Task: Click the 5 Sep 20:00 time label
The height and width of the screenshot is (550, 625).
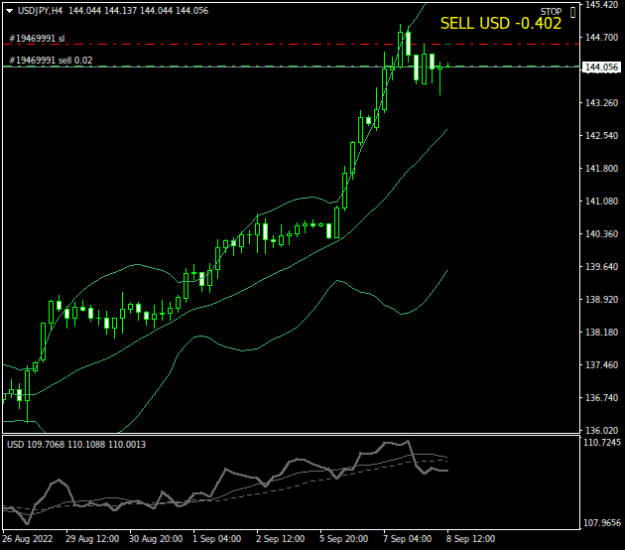Action: point(344,539)
